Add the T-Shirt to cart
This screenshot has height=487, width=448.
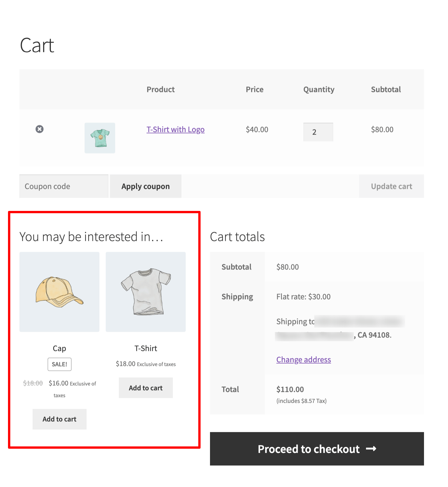pos(146,388)
